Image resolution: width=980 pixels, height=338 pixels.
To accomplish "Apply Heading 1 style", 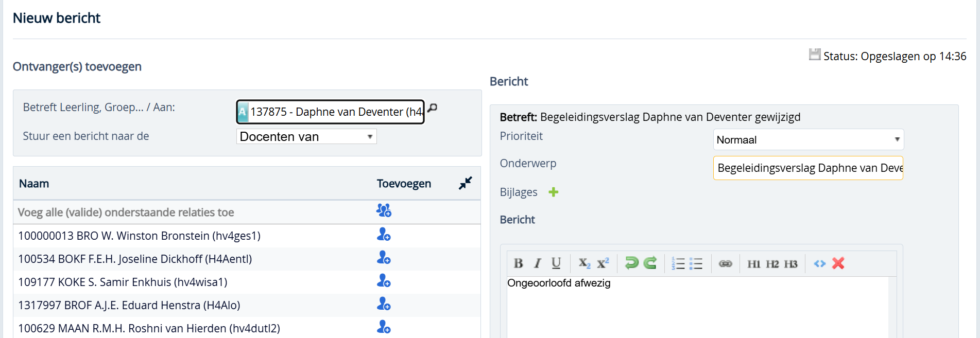I will 753,264.
